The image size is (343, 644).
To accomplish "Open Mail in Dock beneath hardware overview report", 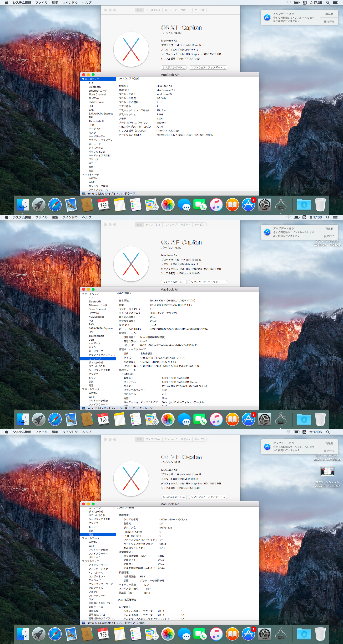I will [71, 205].
